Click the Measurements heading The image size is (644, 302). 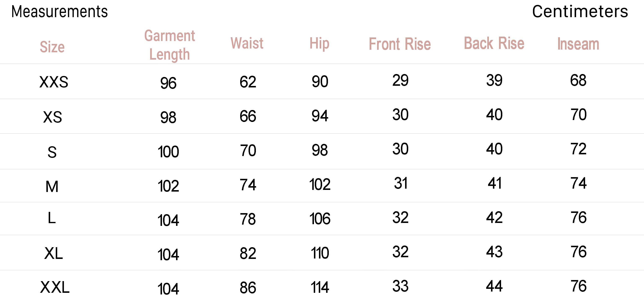60,12
